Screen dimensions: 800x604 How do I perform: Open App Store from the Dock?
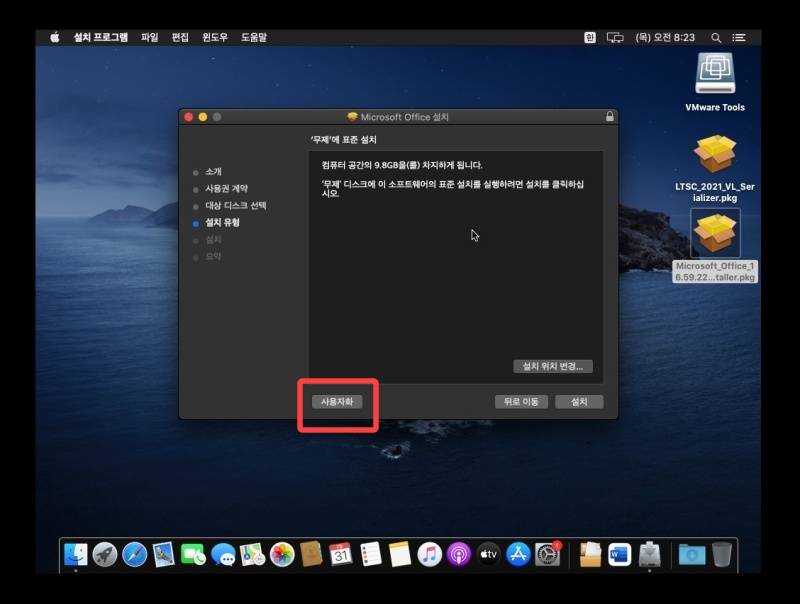coord(518,555)
